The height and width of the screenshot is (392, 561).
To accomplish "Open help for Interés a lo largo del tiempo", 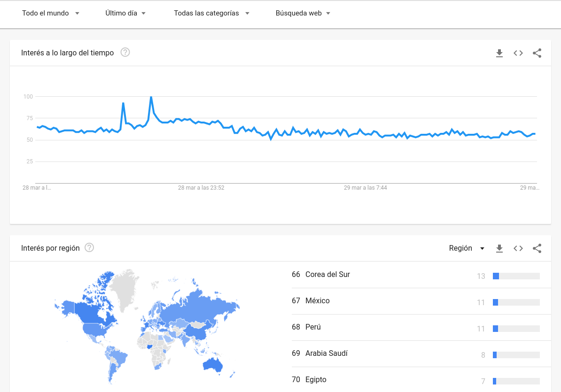I will click(125, 53).
